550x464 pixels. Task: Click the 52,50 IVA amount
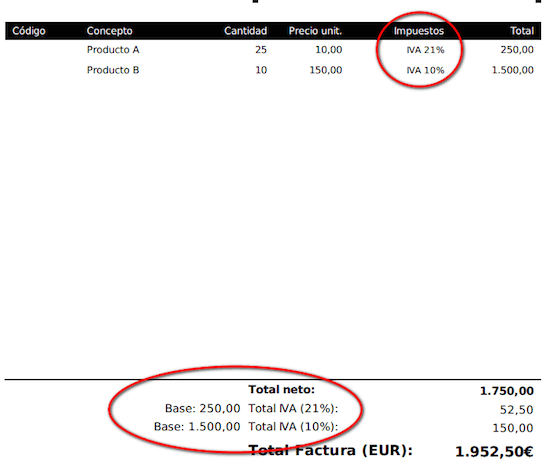(516, 410)
